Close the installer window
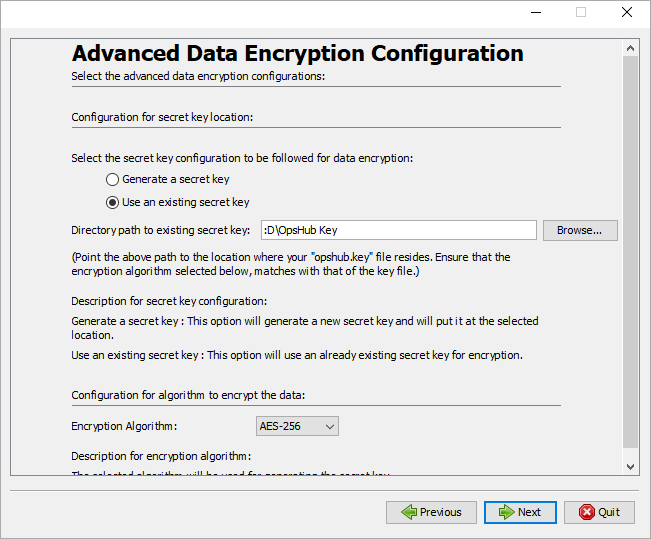Image resolution: width=651 pixels, height=539 pixels. 627,13
